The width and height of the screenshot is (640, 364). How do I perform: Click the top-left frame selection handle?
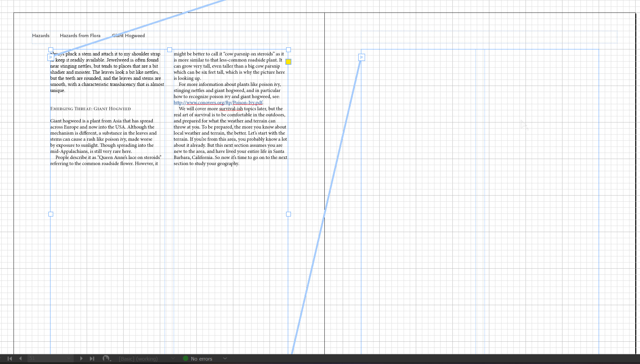[51, 49]
